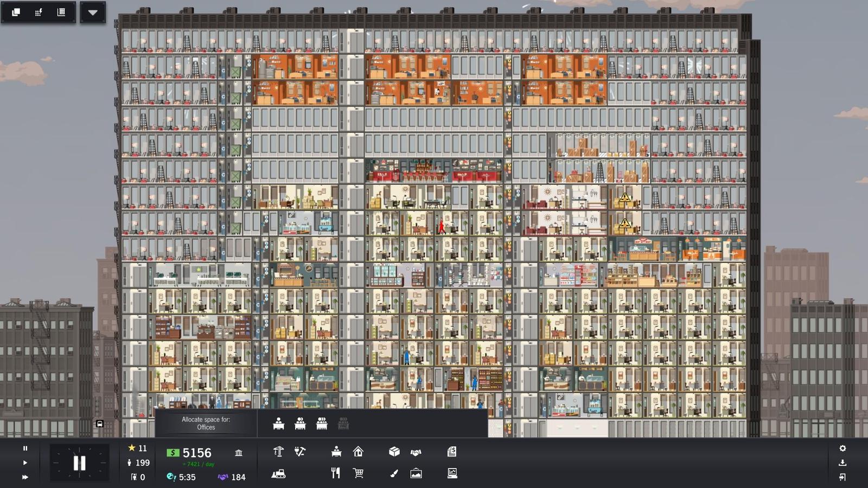Screen dimensions: 868x488
Task: Show the floor grid overlay icon
Action: (61, 12)
